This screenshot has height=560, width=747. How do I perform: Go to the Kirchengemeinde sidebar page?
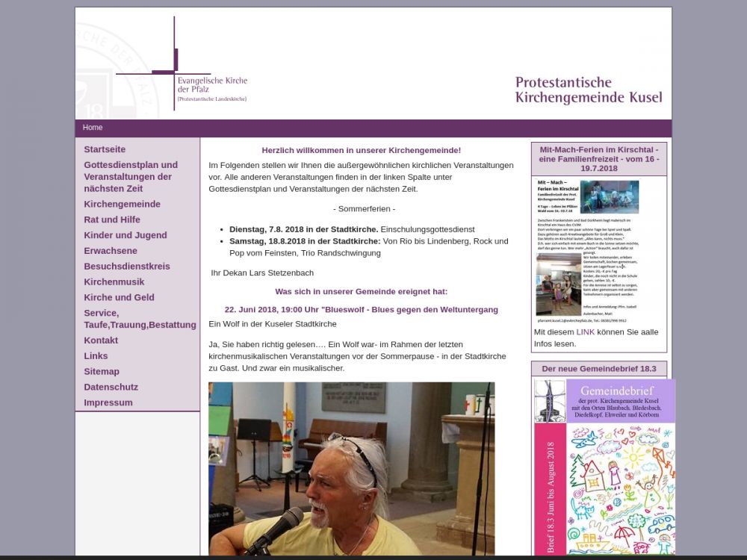[122, 204]
